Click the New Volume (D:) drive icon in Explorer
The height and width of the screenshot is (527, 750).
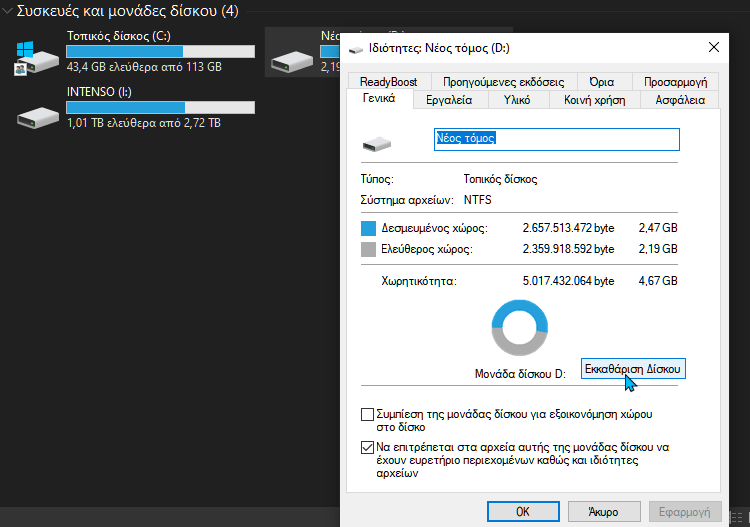[x=292, y=61]
